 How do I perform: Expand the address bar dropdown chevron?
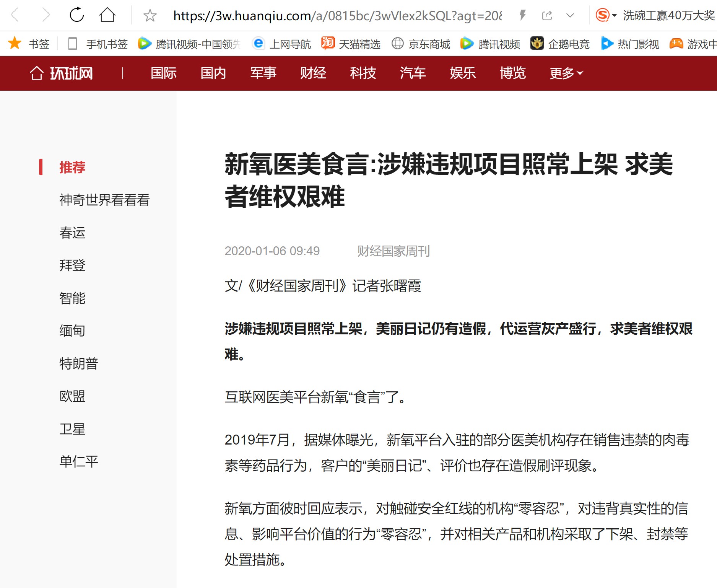(570, 16)
